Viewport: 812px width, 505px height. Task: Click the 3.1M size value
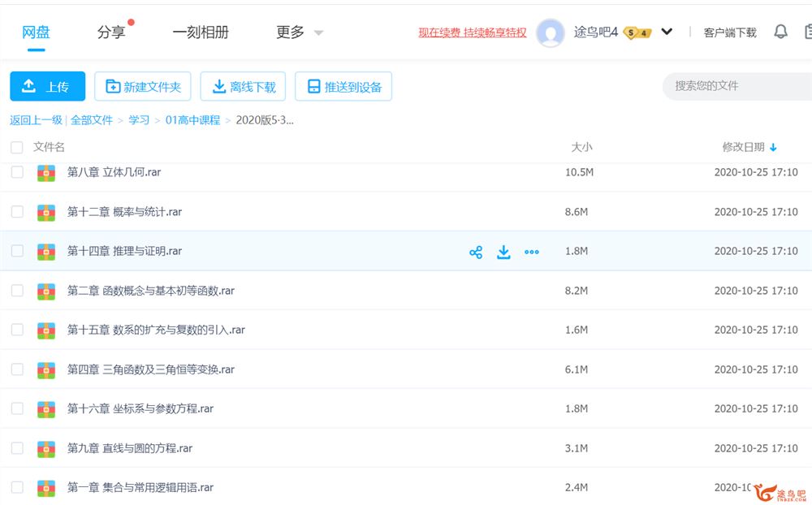point(577,448)
